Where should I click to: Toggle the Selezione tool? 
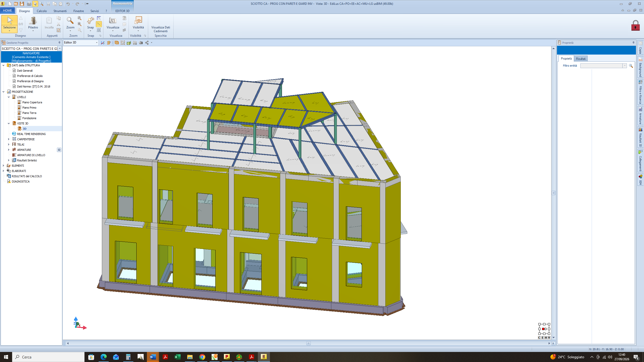[9, 24]
